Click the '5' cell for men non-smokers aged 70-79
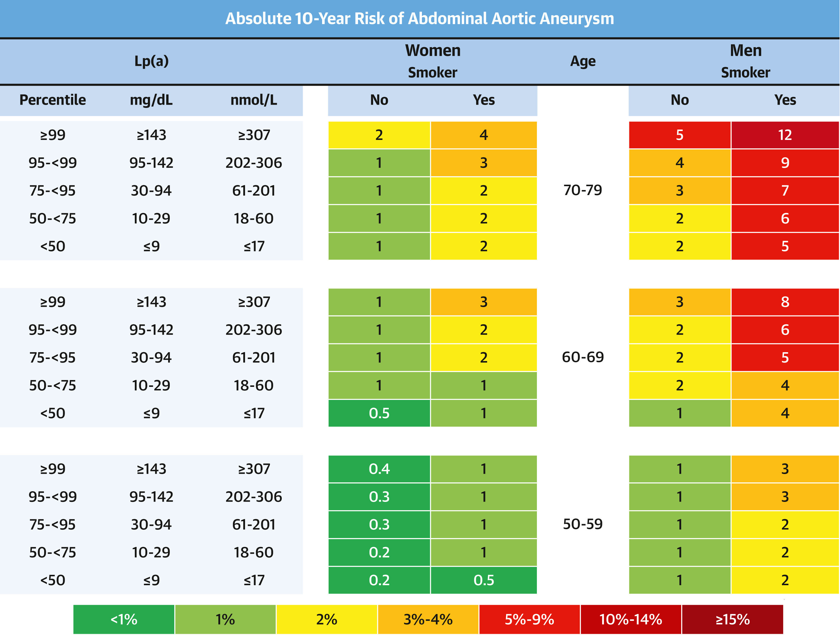Screen dimensions: 840x635 680,135
